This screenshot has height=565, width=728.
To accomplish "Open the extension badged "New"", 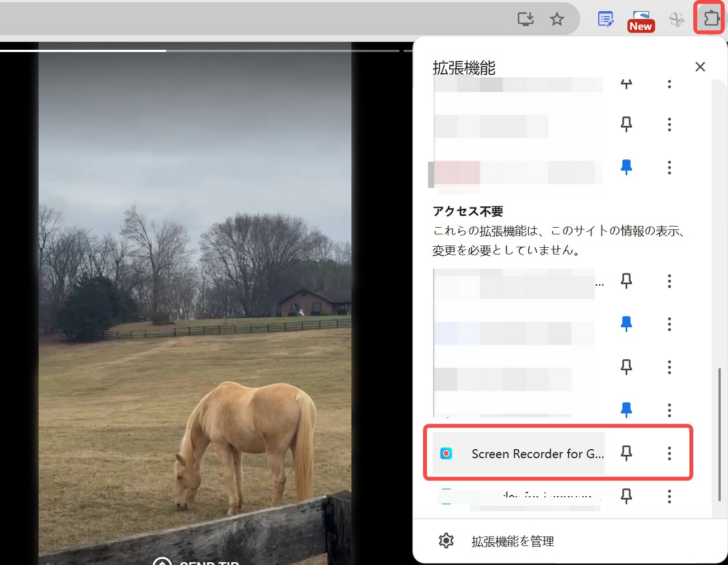I will (x=641, y=21).
